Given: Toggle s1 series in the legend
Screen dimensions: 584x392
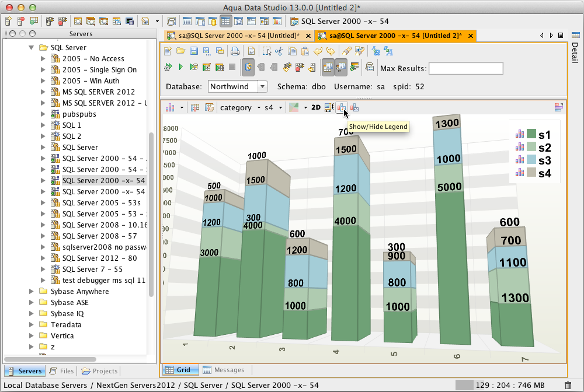Looking at the screenshot, I should click(533, 134).
